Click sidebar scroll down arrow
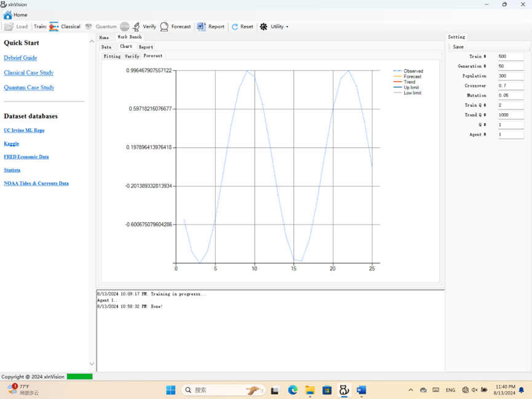532x399 pixels. 92,364
